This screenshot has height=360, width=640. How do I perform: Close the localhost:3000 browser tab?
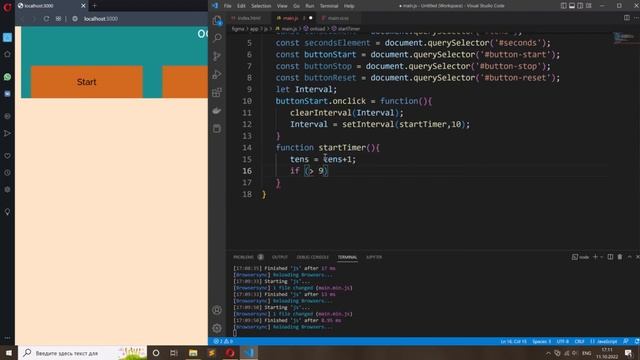coord(83,6)
